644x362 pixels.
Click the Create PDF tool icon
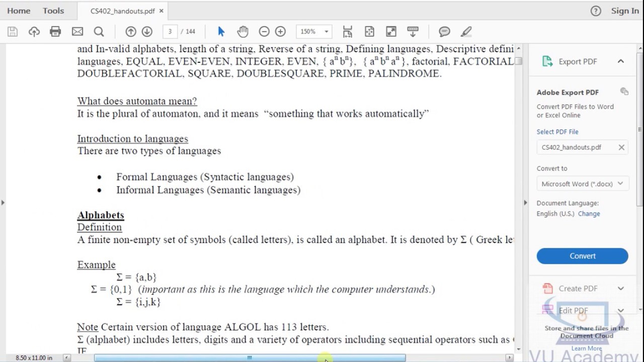coord(547,289)
